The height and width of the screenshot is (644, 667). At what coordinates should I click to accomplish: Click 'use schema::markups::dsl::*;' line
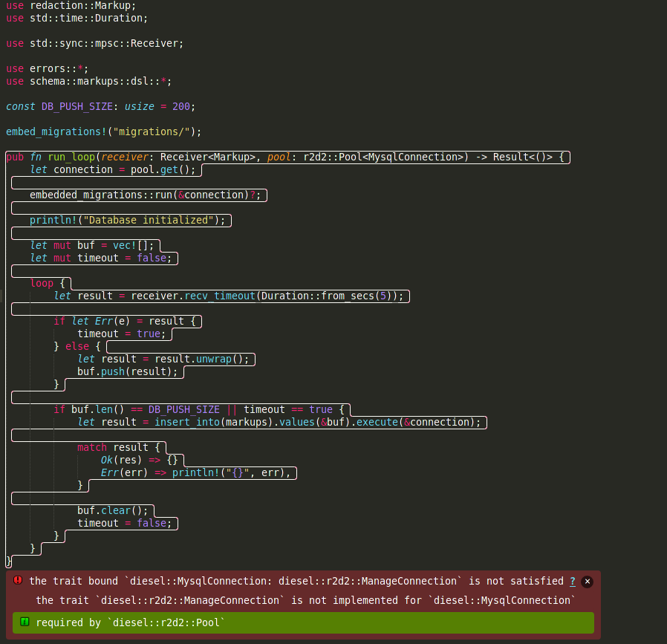[x=89, y=81]
